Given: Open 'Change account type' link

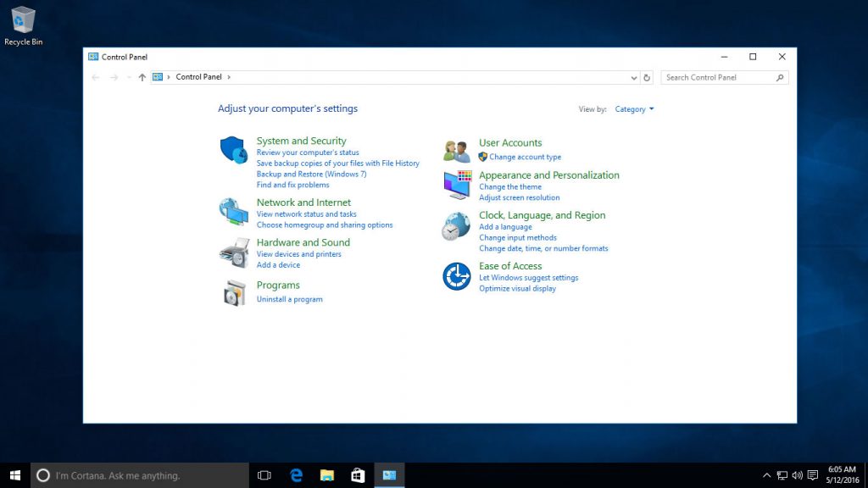Looking at the screenshot, I should tap(526, 157).
